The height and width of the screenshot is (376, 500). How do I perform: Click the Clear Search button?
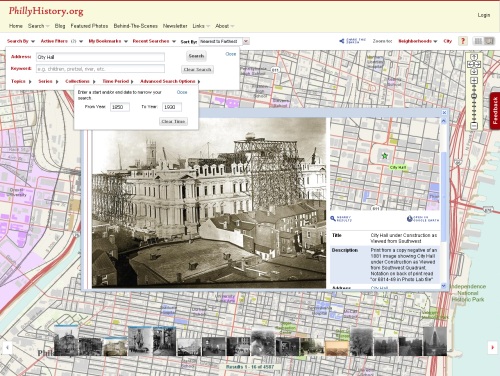pos(198,69)
